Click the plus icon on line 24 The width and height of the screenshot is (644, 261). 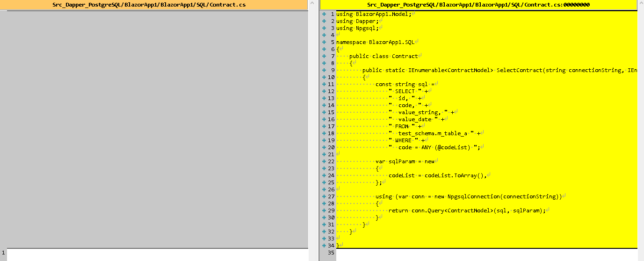coord(324,175)
